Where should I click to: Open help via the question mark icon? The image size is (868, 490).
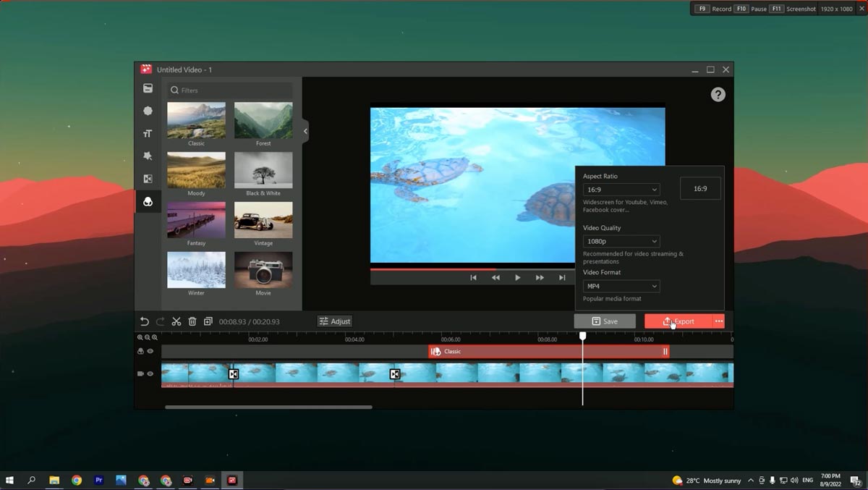tap(718, 94)
